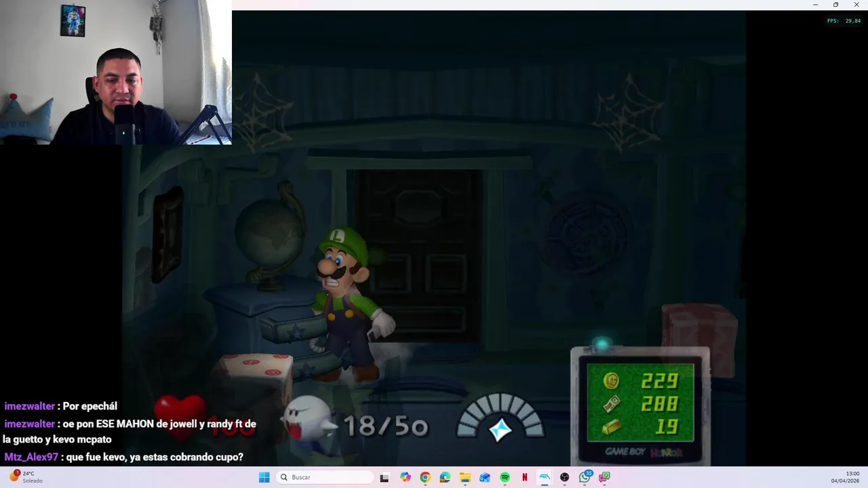
Task: Open Spotify from the taskbar
Action: pyautogui.click(x=505, y=477)
